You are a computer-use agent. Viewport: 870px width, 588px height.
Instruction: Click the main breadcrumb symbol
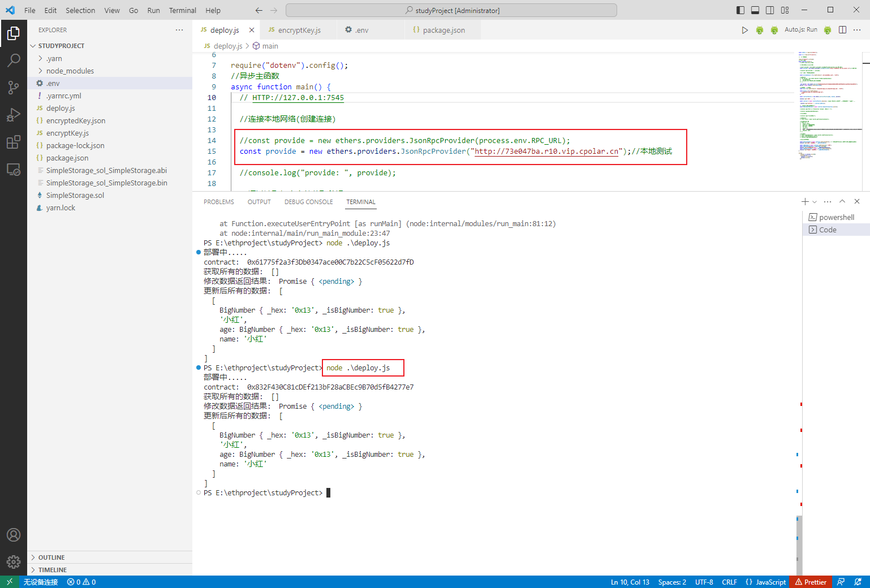click(266, 46)
